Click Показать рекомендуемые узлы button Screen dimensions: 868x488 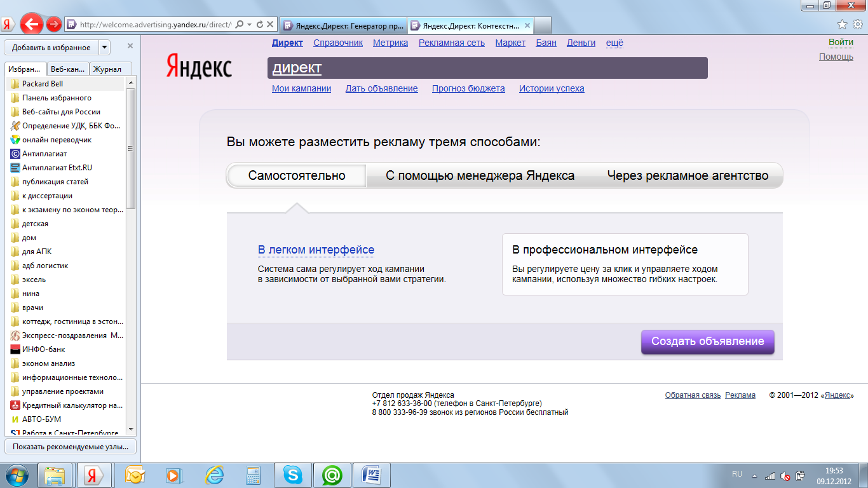coord(71,447)
